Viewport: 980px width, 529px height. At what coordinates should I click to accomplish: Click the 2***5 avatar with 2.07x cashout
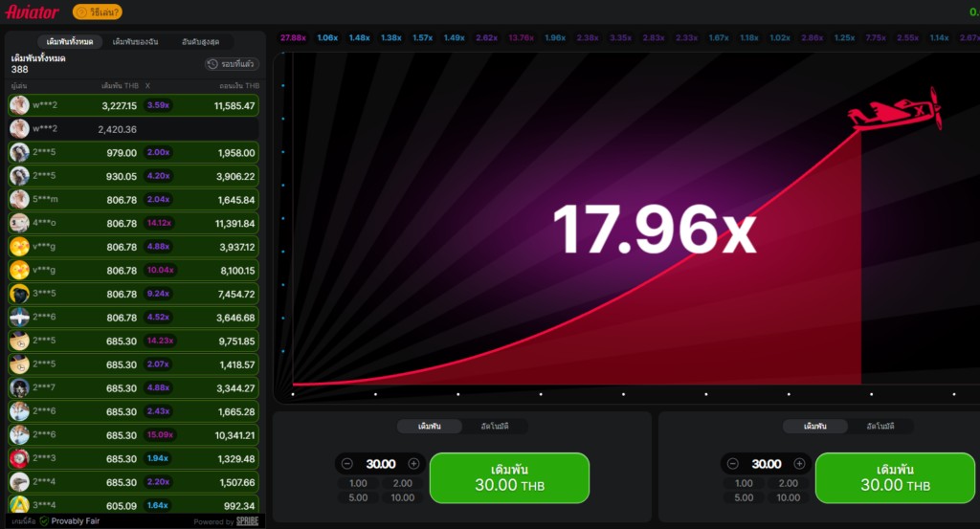pyautogui.click(x=19, y=364)
